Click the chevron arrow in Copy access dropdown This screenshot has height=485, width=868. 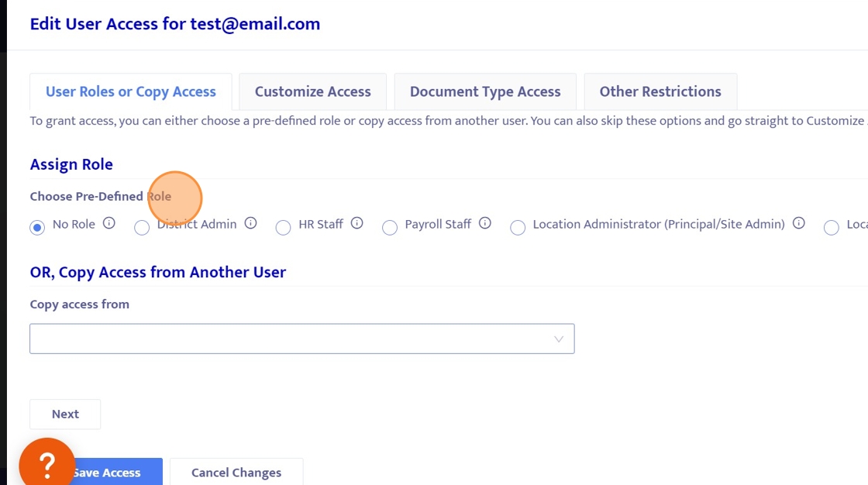click(x=559, y=339)
